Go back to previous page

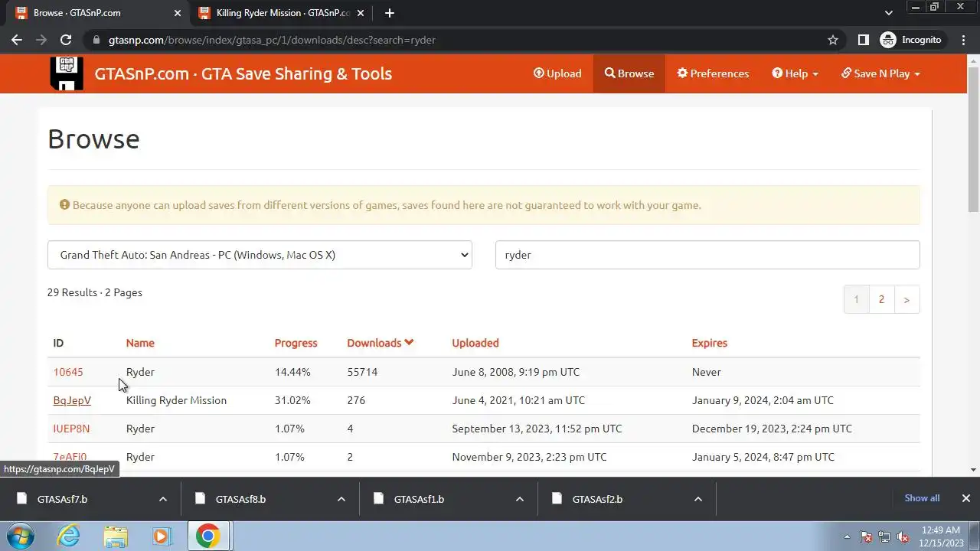point(17,40)
